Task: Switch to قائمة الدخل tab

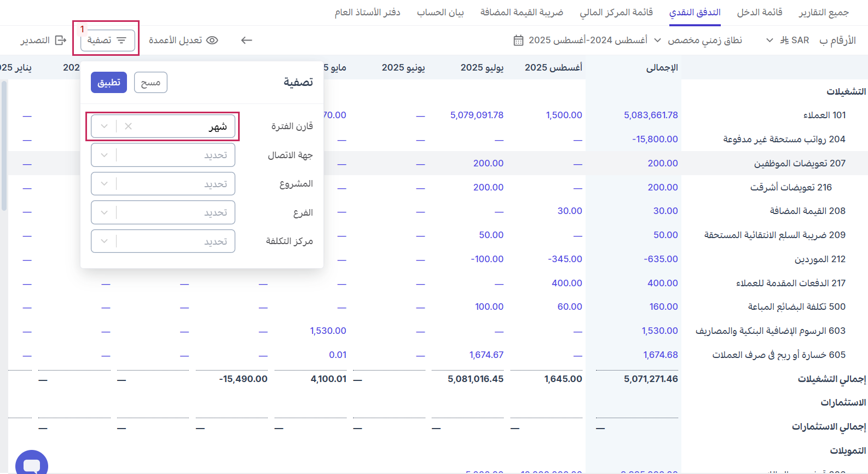Action: pyautogui.click(x=759, y=12)
